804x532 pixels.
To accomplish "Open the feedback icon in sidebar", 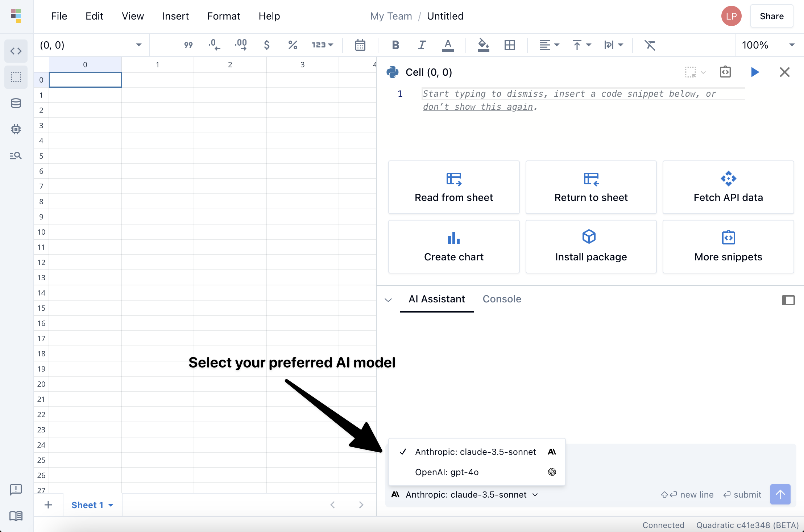I will coord(16,490).
